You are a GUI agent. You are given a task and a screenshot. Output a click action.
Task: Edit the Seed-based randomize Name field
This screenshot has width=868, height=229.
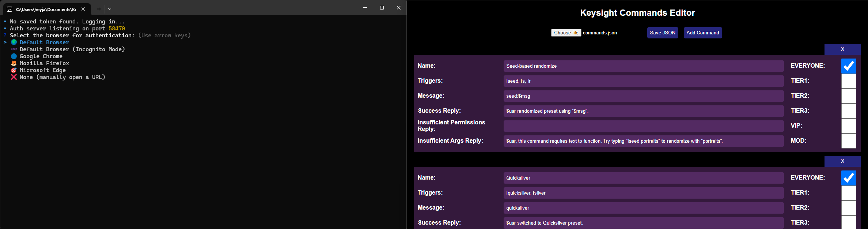coord(644,66)
